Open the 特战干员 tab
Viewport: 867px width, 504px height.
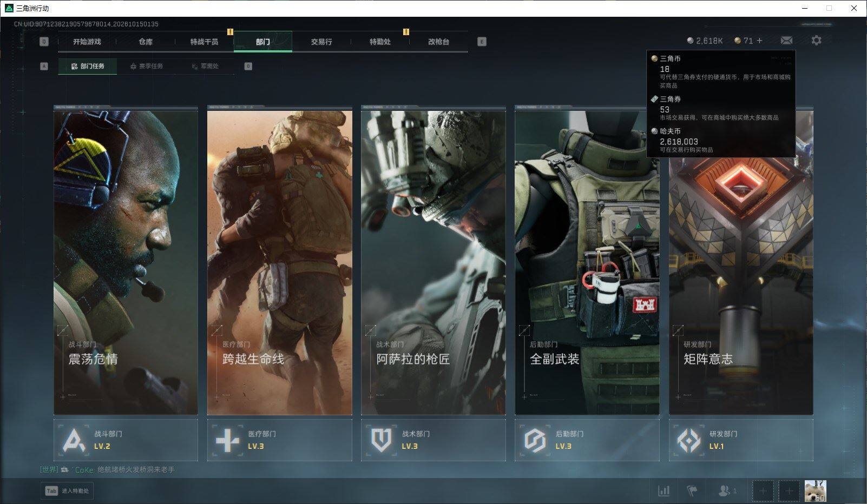pyautogui.click(x=204, y=42)
